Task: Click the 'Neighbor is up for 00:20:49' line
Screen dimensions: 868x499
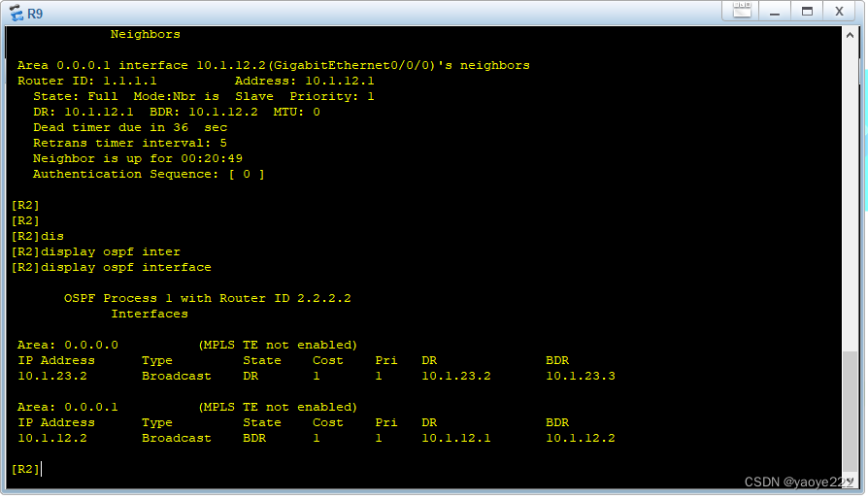Action: point(137,159)
